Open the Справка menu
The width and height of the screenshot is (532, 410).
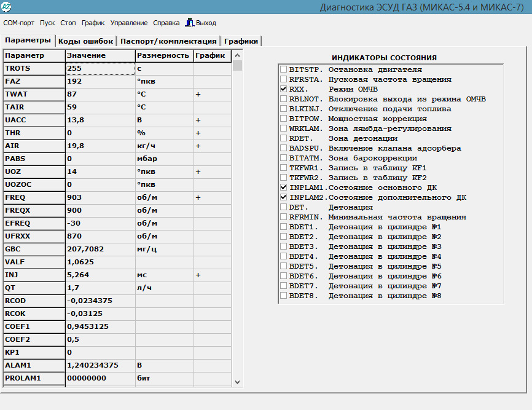tap(166, 23)
